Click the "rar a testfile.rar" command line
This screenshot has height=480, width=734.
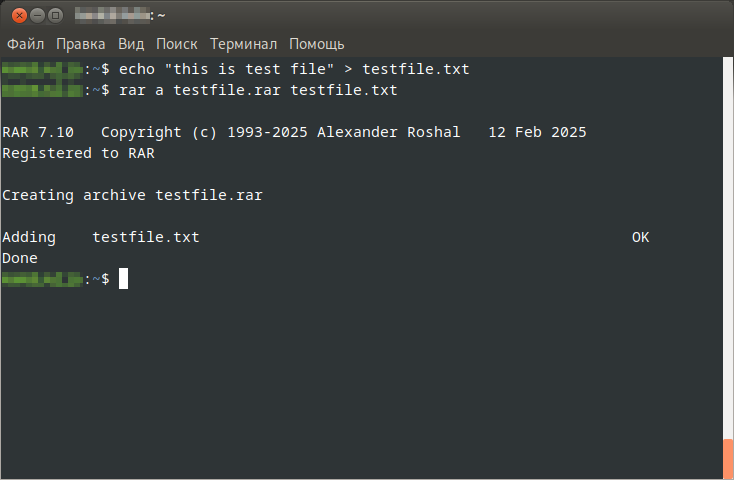pos(258,90)
